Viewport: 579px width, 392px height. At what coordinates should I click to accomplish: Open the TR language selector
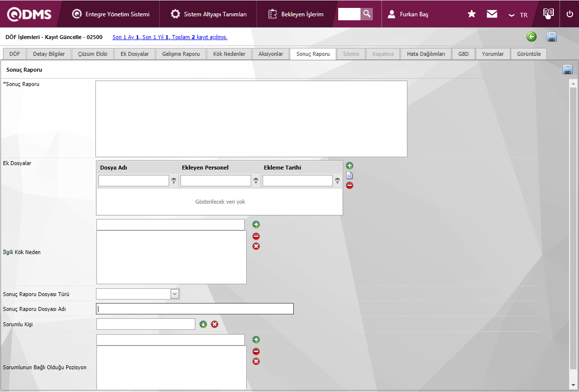[x=518, y=15]
